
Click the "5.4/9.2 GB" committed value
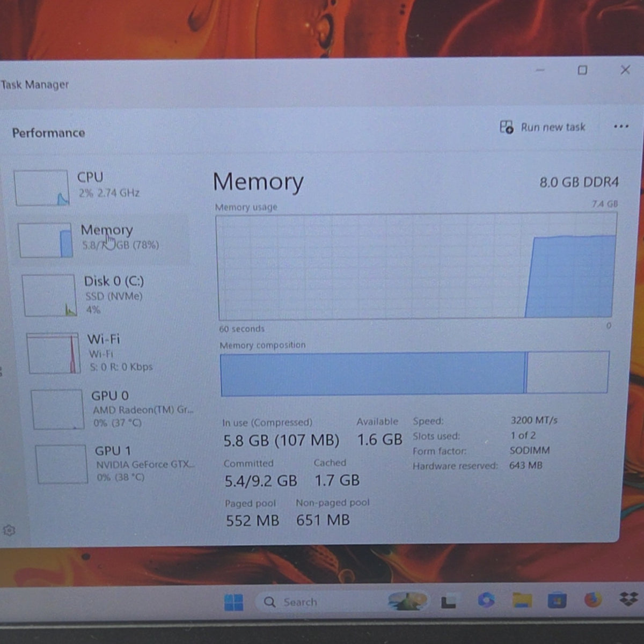tap(260, 480)
